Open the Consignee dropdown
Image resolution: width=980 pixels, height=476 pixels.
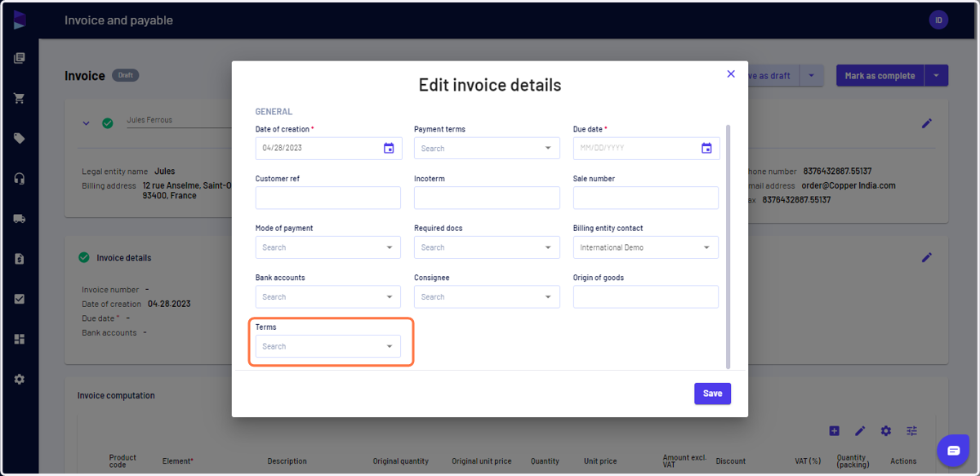pos(487,296)
